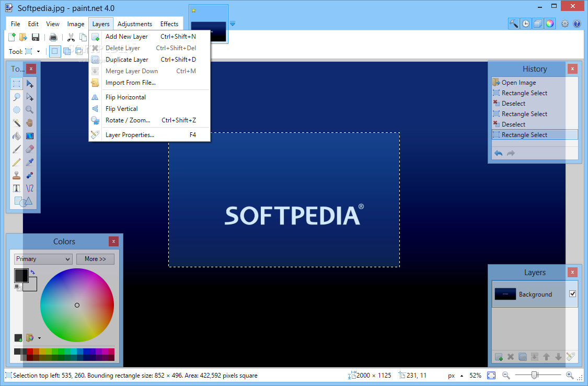Open Settings gear icon in top right
This screenshot has height=386, width=588.
point(565,24)
